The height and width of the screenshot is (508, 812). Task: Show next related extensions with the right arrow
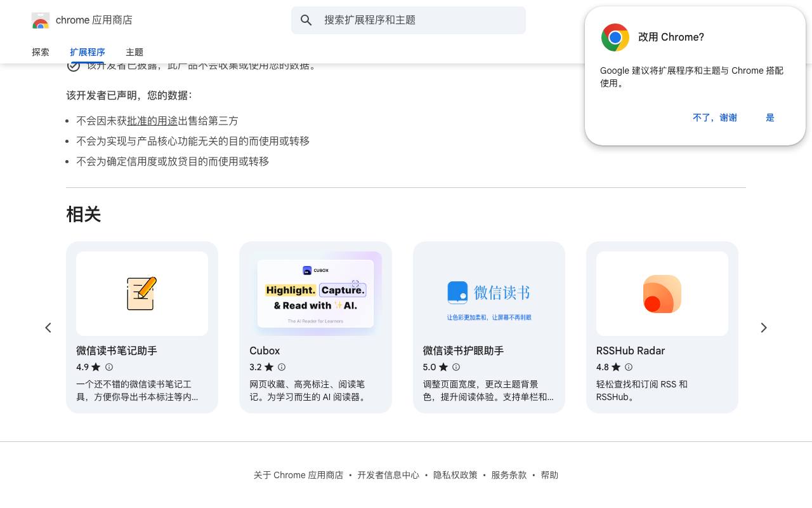click(x=764, y=328)
